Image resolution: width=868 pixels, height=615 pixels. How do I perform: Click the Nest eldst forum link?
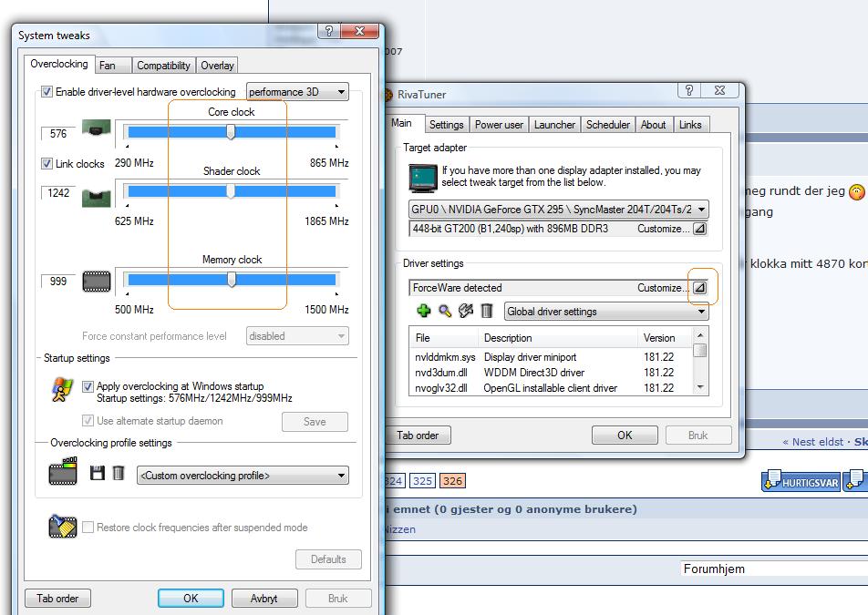pos(812,442)
